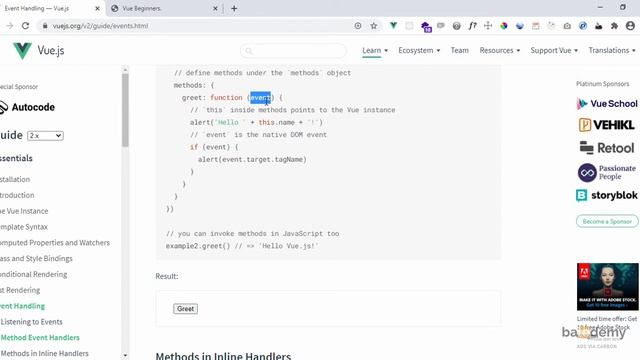The height and width of the screenshot is (360, 640).
Task: Click the red calendar extension icon
Action: coord(536,26)
